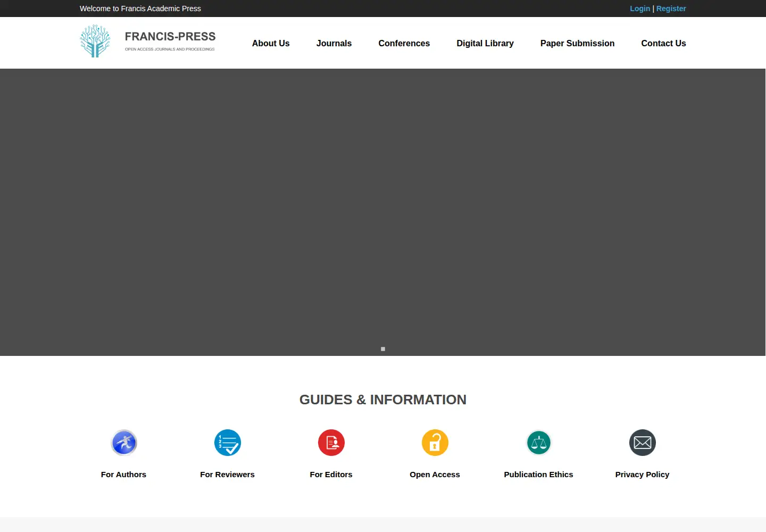Viewport: 766px width, 532px height.
Task: Open the For Authors blue icon
Action: coord(124,443)
